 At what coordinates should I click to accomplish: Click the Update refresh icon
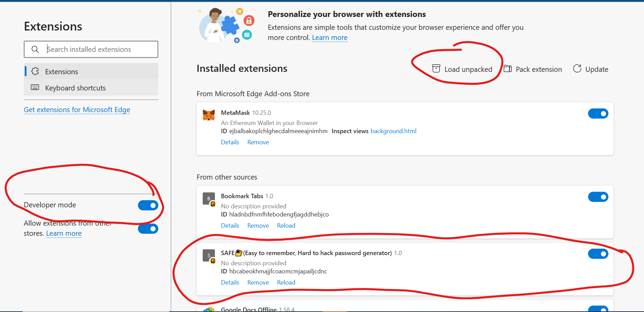[577, 69]
